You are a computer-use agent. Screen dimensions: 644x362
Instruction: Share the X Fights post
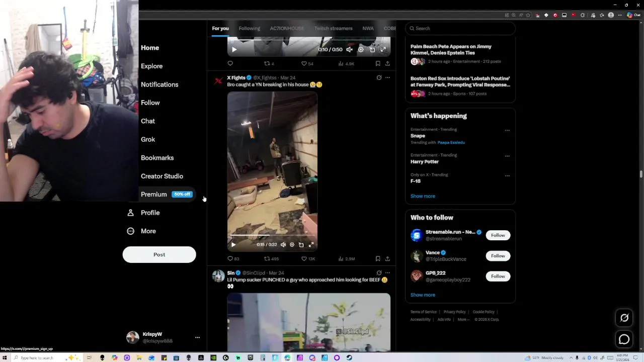(x=387, y=258)
